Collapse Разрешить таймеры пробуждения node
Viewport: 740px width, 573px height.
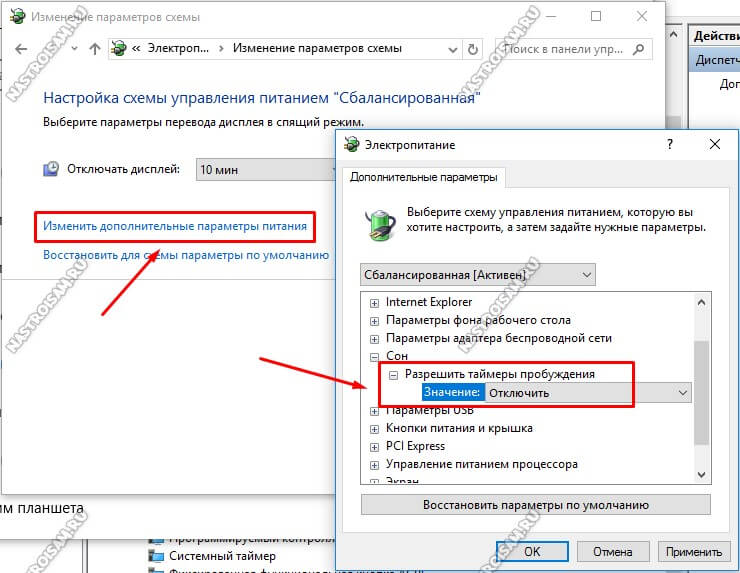pyautogui.click(x=393, y=376)
